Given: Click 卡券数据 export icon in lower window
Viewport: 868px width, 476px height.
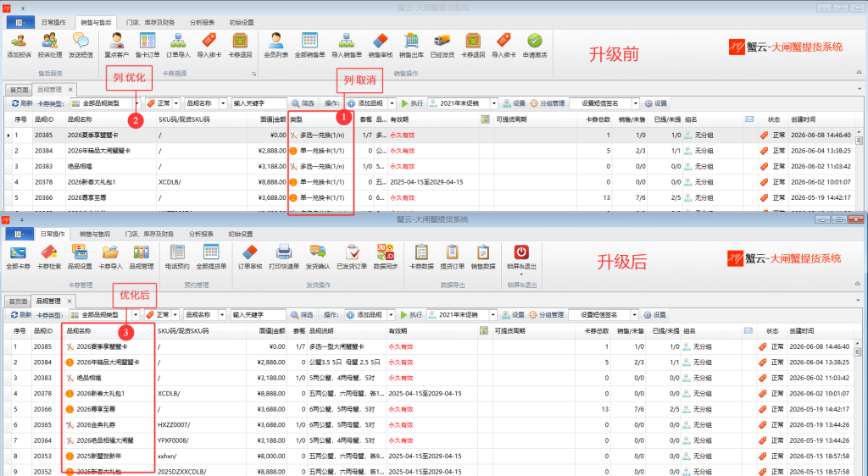Looking at the screenshot, I should pos(421,252).
